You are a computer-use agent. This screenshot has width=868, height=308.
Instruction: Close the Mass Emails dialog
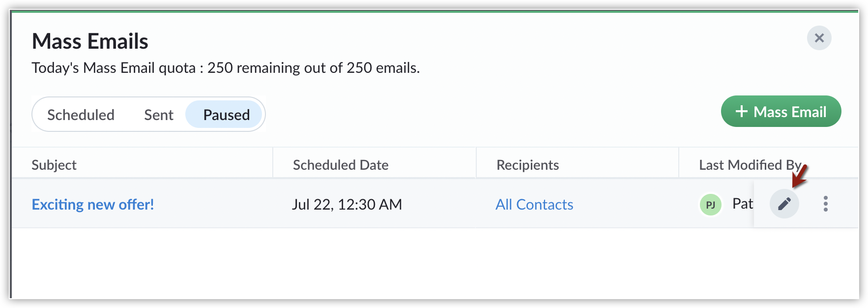coord(819,38)
